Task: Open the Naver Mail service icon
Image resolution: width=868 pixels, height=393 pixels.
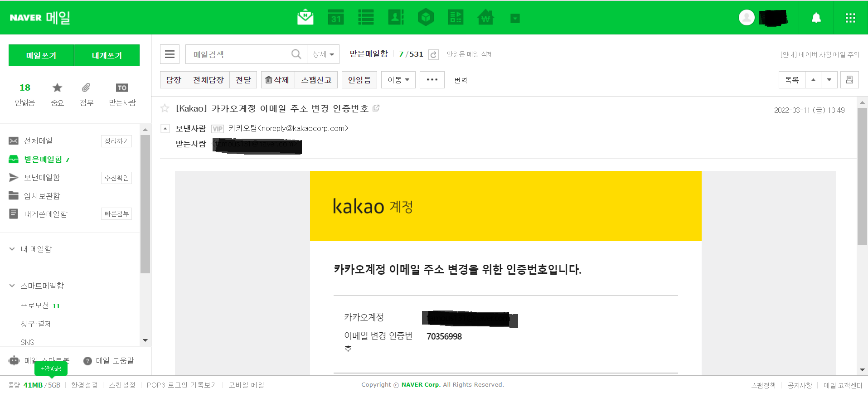Action: point(305,18)
